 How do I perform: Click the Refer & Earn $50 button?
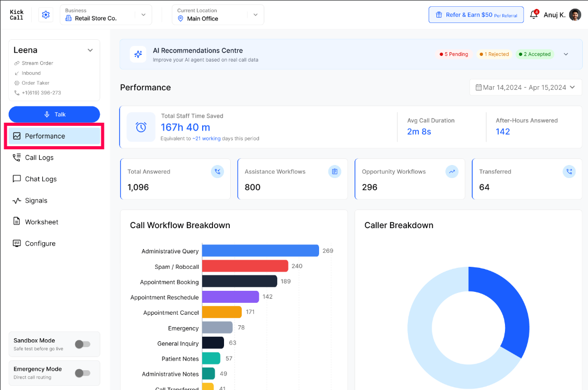476,15
